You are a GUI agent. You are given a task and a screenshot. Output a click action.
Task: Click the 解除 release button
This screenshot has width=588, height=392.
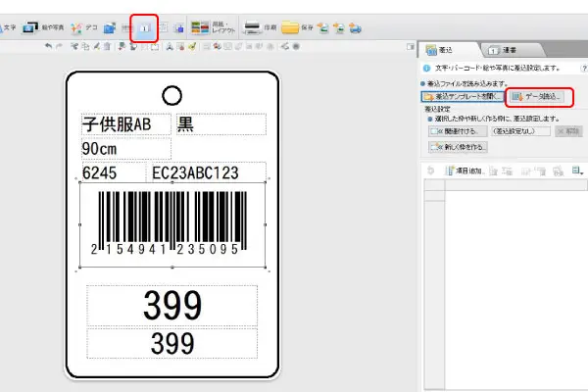tap(568, 131)
